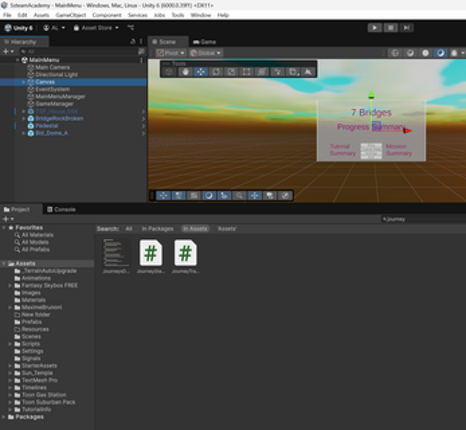Select the JourneySta... C# script asset
This screenshot has width=466, height=430.
click(x=151, y=257)
